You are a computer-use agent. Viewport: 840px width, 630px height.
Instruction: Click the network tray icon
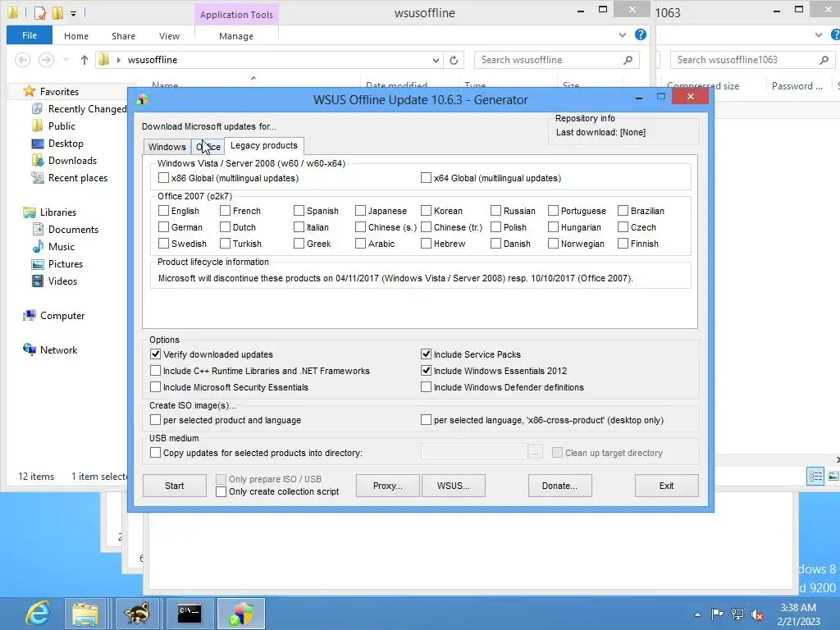click(737, 614)
